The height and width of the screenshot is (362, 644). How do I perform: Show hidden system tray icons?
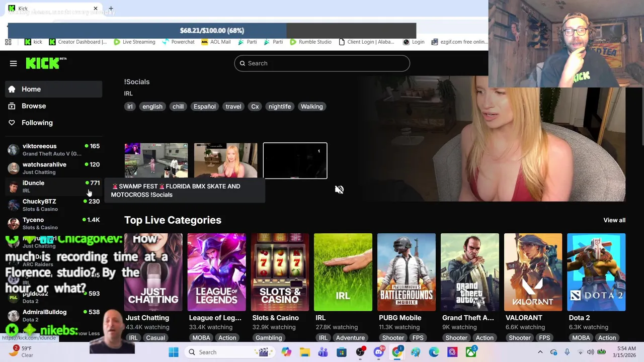(x=540, y=352)
